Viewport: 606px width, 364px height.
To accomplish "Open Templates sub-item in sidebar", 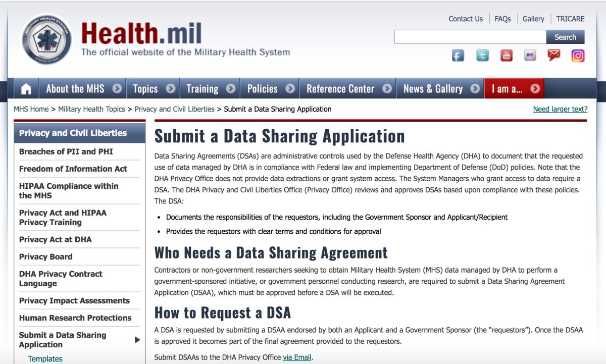I will (45, 359).
